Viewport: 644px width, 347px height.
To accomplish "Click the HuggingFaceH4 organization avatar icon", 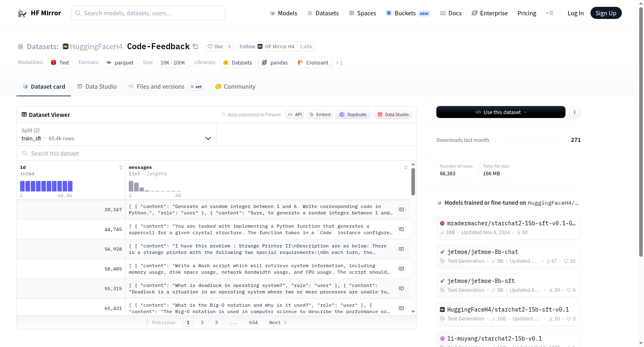I will point(66,46).
